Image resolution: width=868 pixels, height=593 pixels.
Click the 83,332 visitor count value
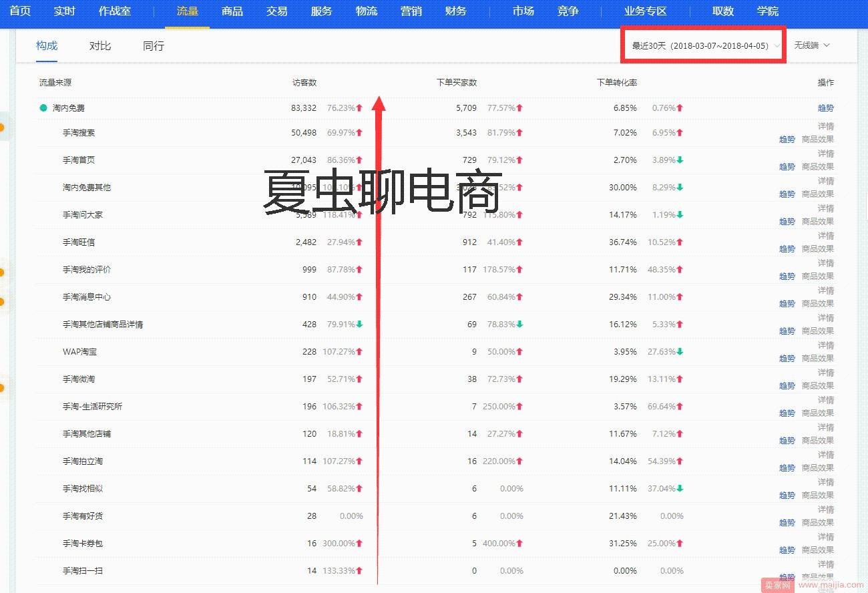click(x=304, y=108)
